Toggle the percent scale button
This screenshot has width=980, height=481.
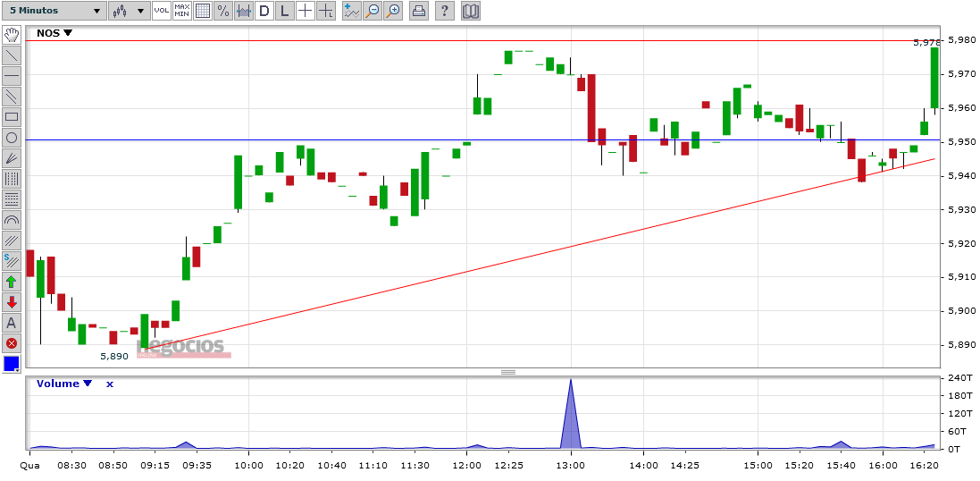tap(223, 11)
